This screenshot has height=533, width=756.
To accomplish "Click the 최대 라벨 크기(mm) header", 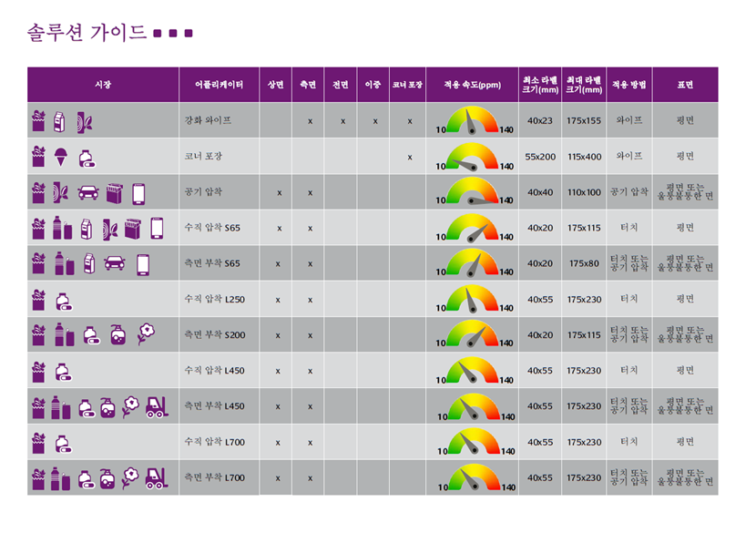I will point(584,85).
